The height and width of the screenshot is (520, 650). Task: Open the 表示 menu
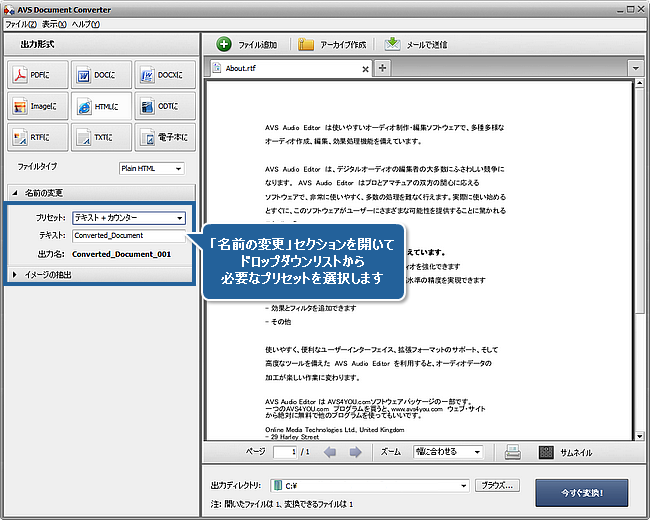pos(54,24)
